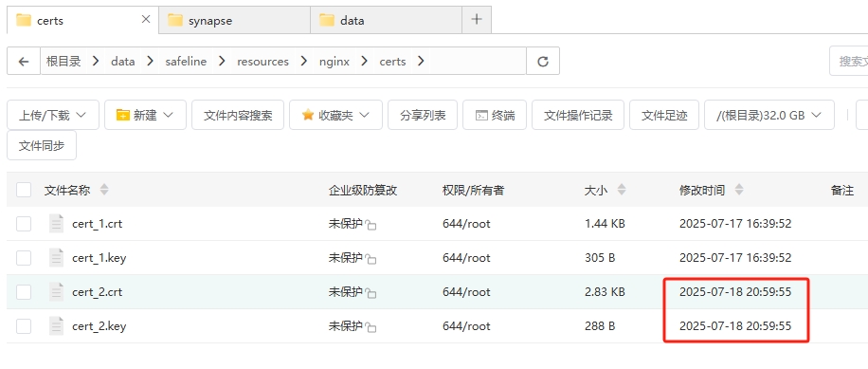This screenshot has width=868, height=369.
Task: Click the lock icon next to cert_1.crt
Action: tap(371, 225)
